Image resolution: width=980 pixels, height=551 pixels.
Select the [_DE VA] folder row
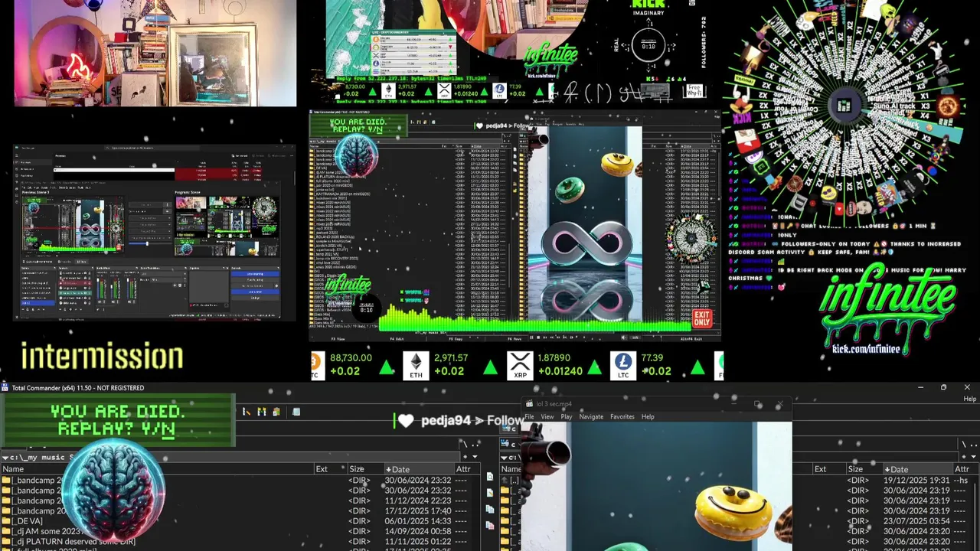click(241, 521)
